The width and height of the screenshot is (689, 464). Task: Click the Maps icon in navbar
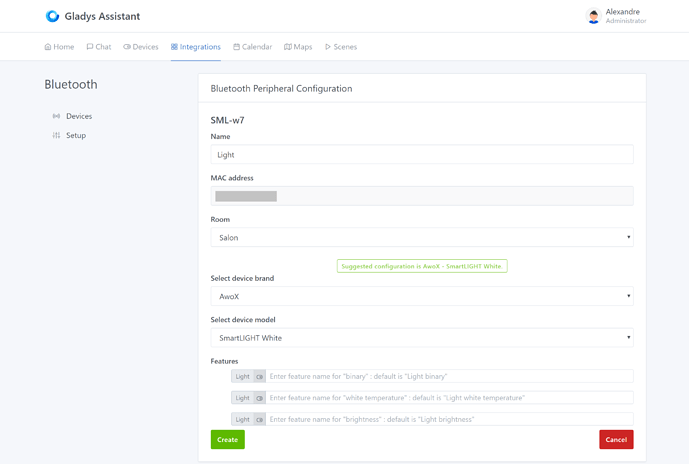click(x=288, y=47)
